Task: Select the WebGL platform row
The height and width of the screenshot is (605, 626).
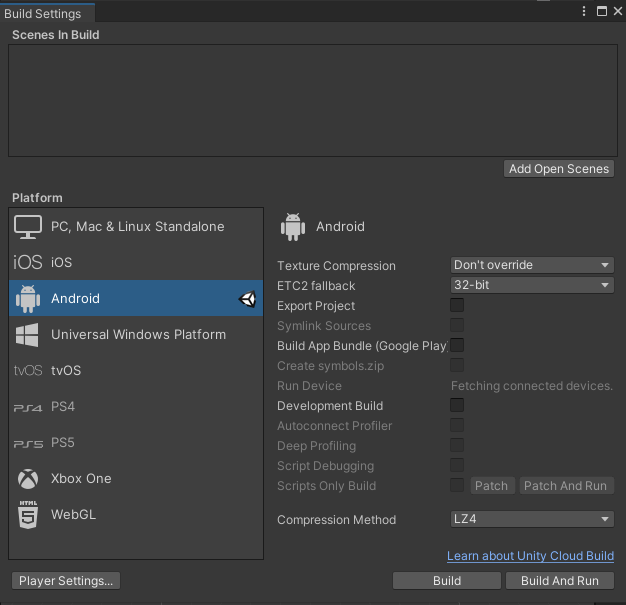Action: [x=136, y=514]
